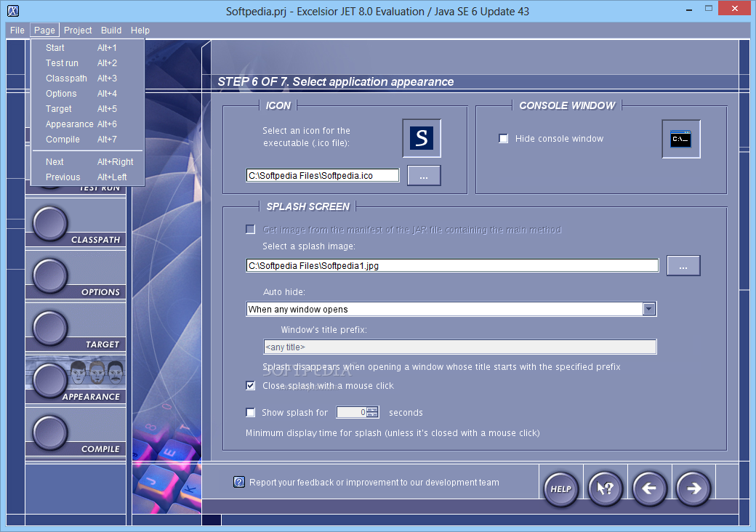Activate the context help pointer button
The width and height of the screenshot is (756, 532).
point(605,488)
